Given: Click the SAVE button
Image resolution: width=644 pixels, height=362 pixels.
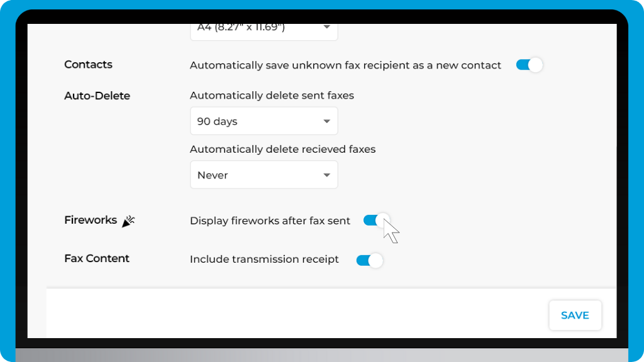Looking at the screenshot, I should point(575,315).
